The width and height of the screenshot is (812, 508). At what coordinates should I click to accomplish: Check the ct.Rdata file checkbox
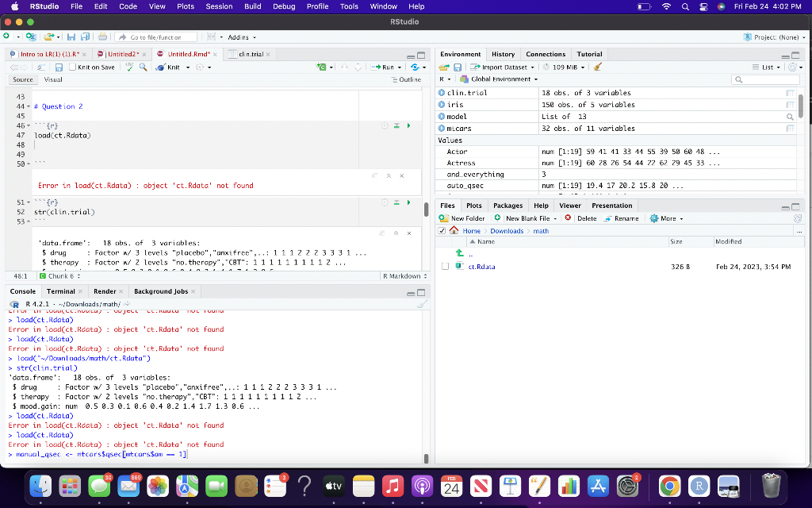[x=446, y=267]
